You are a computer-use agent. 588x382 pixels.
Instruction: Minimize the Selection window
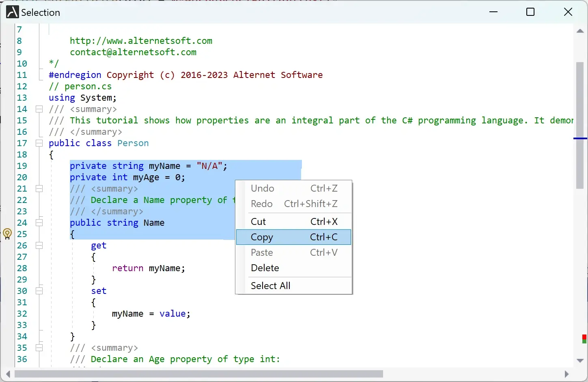point(493,12)
